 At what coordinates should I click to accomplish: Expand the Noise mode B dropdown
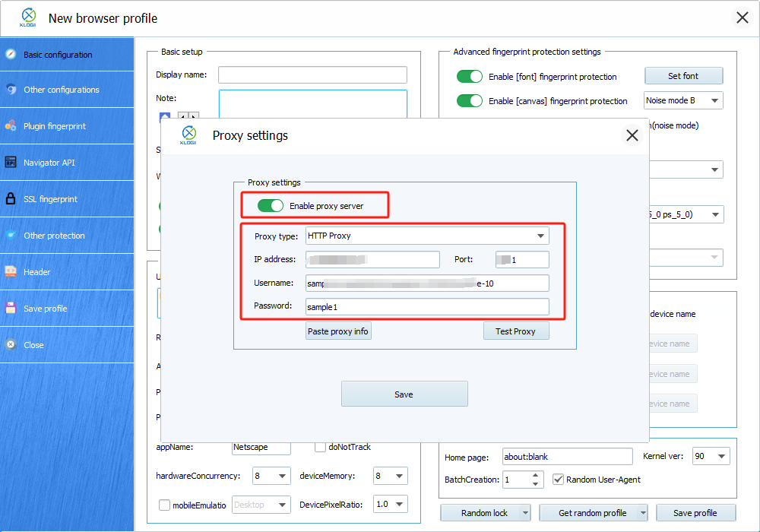point(714,100)
